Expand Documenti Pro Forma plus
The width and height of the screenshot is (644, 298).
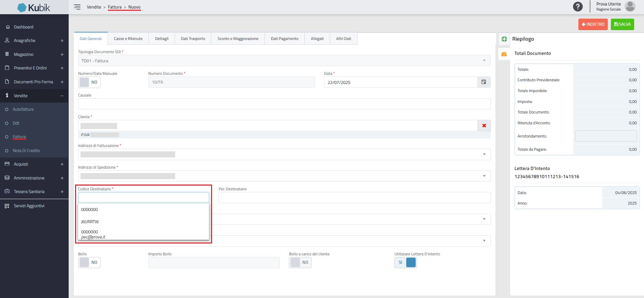[x=62, y=82]
